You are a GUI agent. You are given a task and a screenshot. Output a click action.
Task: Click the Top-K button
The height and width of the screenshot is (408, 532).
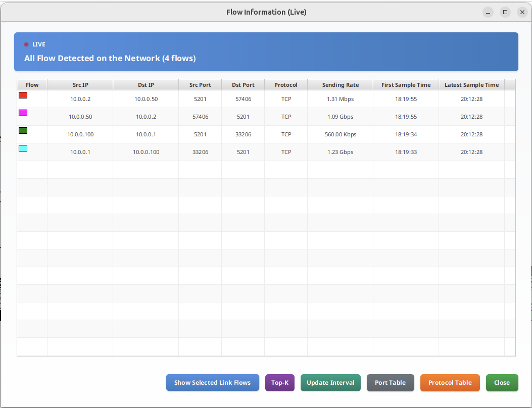[x=280, y=383]
